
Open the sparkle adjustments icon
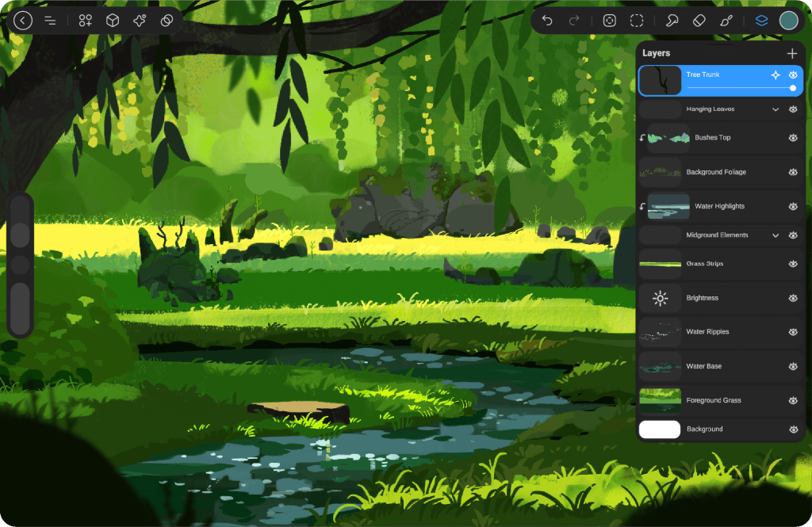140,21
